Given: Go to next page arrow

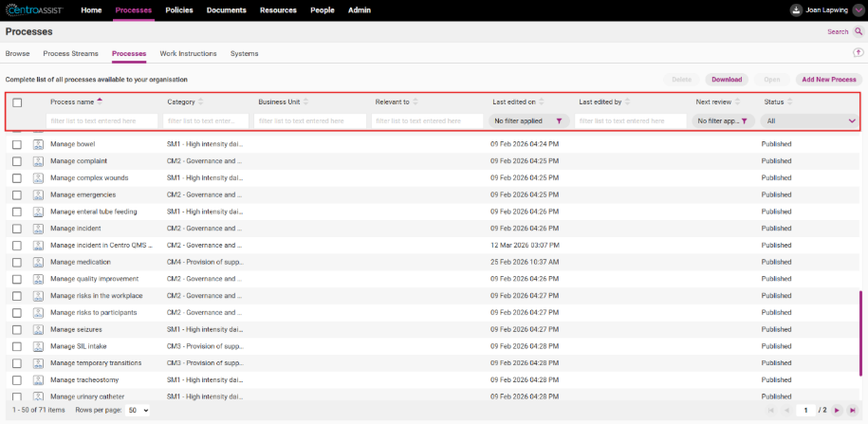Looking at the screenshot, I should pos(837,410).
